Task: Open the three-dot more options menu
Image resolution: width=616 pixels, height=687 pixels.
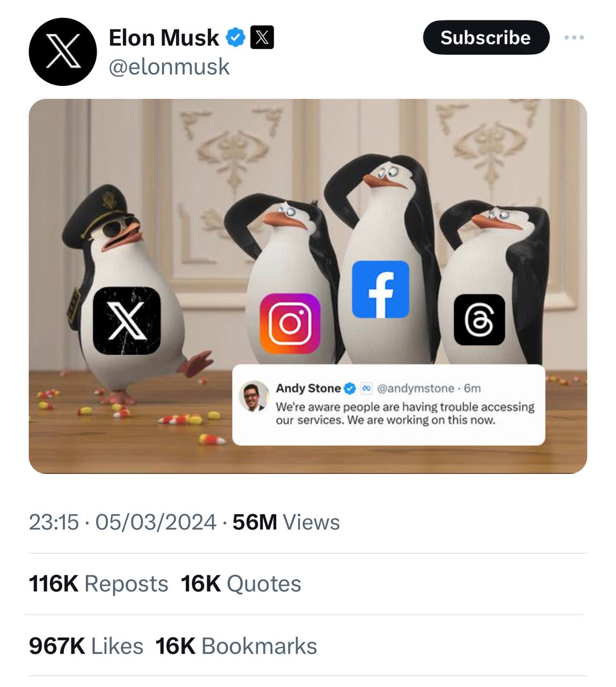Action: pos(574,38)
